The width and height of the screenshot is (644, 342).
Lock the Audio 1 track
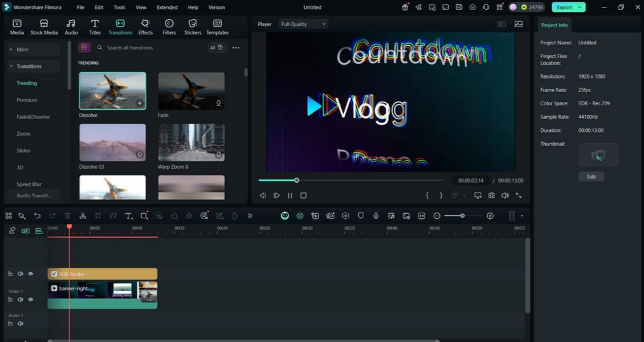[x=10, y=324]
